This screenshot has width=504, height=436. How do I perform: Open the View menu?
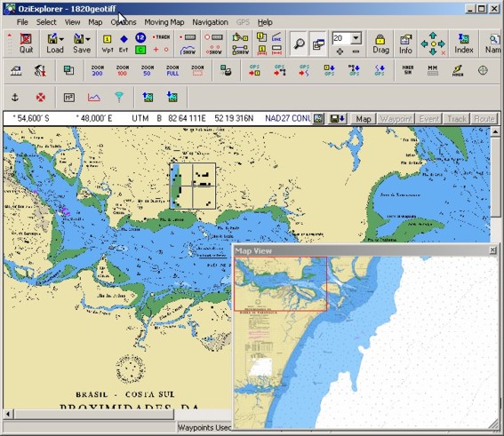coord(72,22)
